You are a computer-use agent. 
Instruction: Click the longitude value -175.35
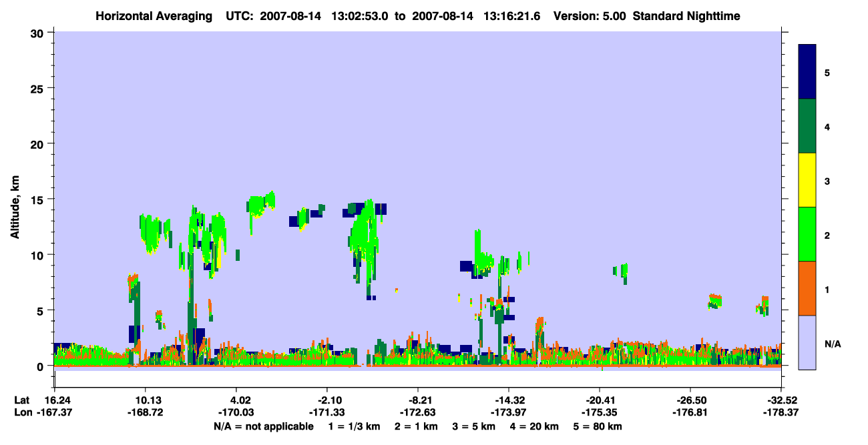tap(600, 413)
